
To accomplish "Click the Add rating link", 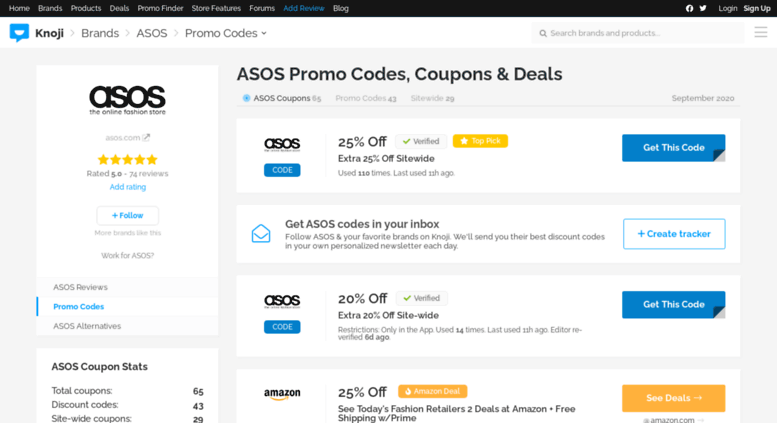I will tap(128, 187).
